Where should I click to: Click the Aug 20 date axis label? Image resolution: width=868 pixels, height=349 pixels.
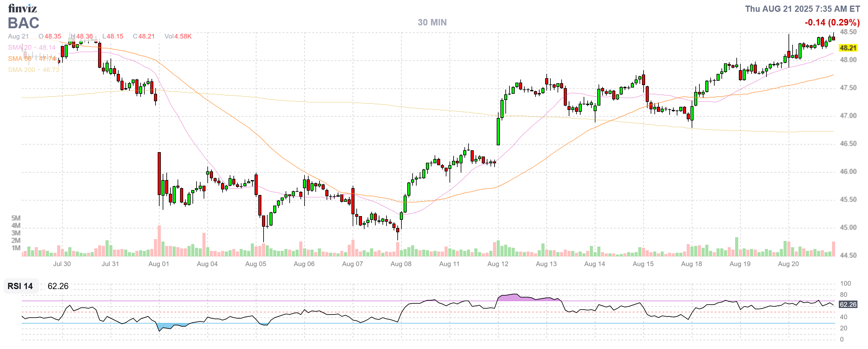[788, 264]
